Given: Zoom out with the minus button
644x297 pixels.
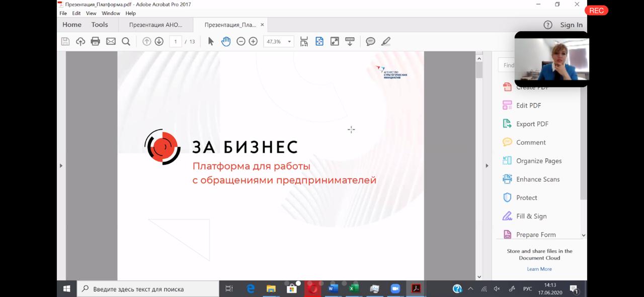Looking at the screenshot, I should (241, 42).
